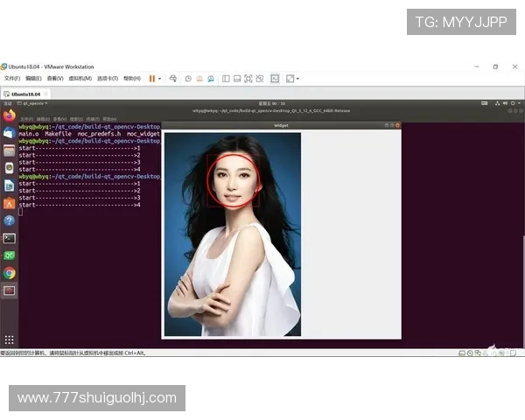The image size is (525, 420).
Task: Open the 虚拟机(M) menu in VMware
Action: 80,79
